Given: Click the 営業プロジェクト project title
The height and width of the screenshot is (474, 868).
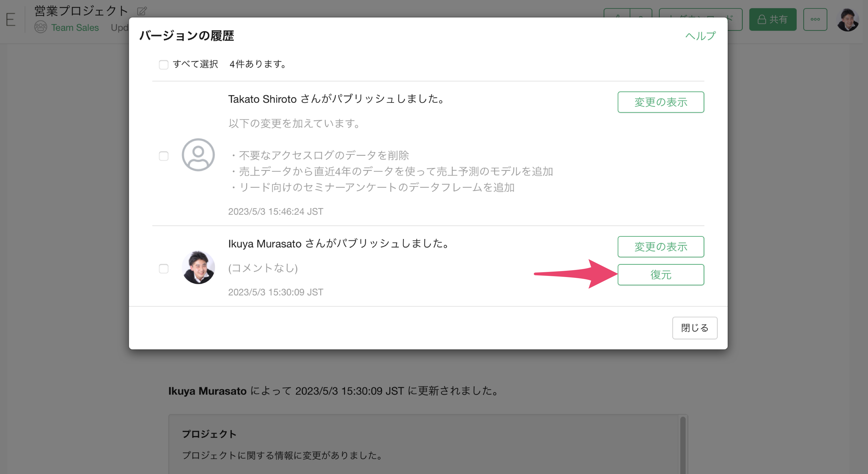Looking at the screenshot, I should click(81, 11).
